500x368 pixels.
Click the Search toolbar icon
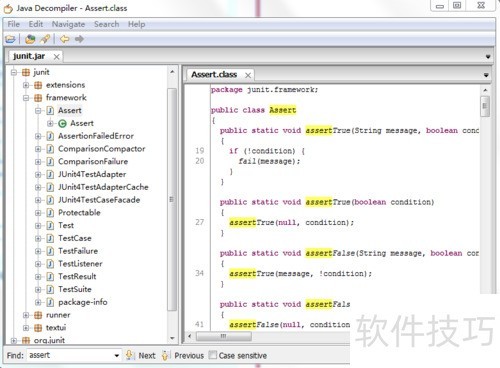coord(45,39)
